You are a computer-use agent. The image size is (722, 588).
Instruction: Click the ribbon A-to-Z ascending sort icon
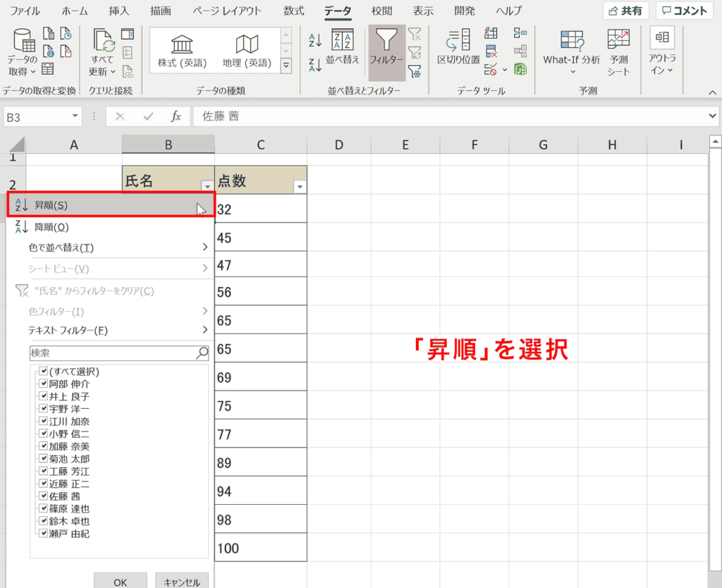click(315, 40)
